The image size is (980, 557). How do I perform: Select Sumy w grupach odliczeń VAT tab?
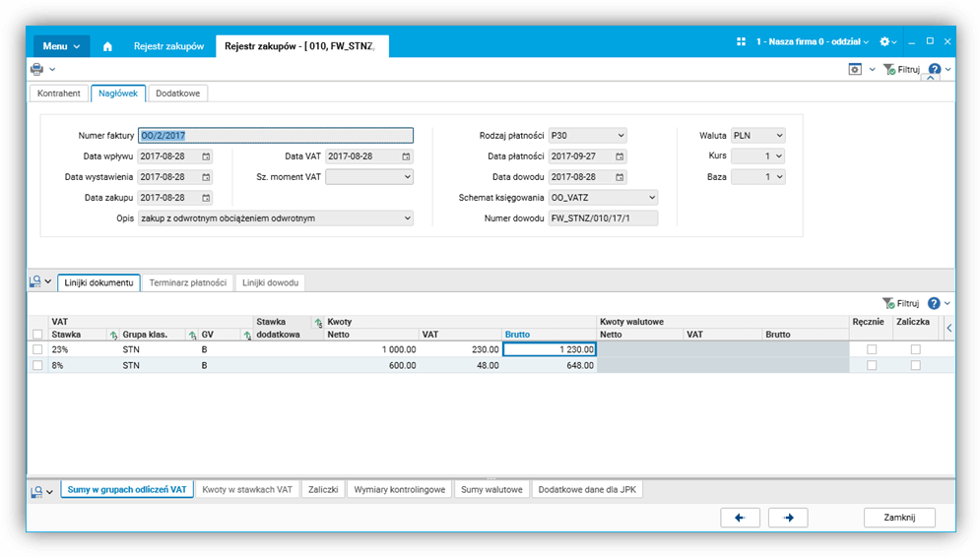coord(127,489)
